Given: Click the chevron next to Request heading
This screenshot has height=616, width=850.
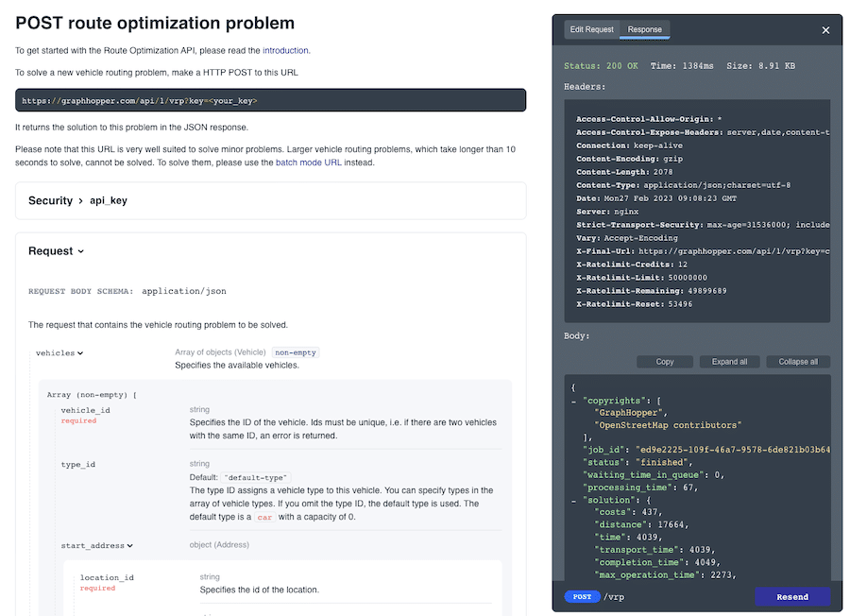Looking at the screenshot, I should coord(81,251).
